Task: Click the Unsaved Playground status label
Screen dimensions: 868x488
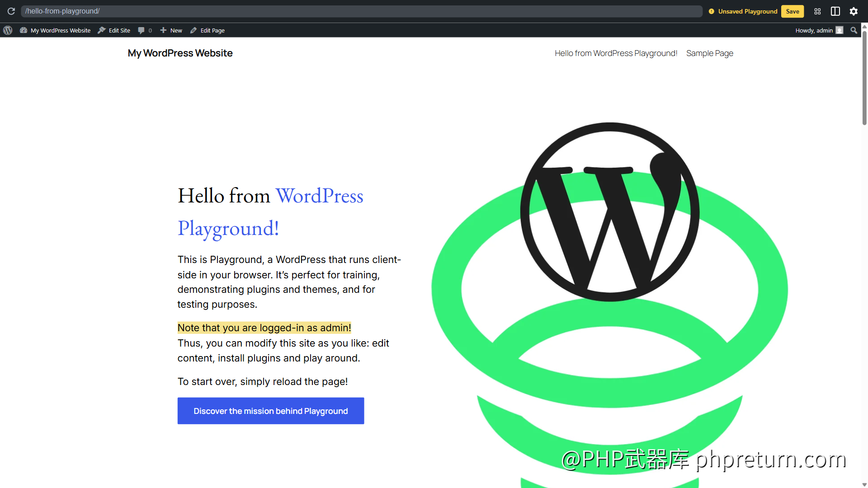Action: [x=747, y=11]
